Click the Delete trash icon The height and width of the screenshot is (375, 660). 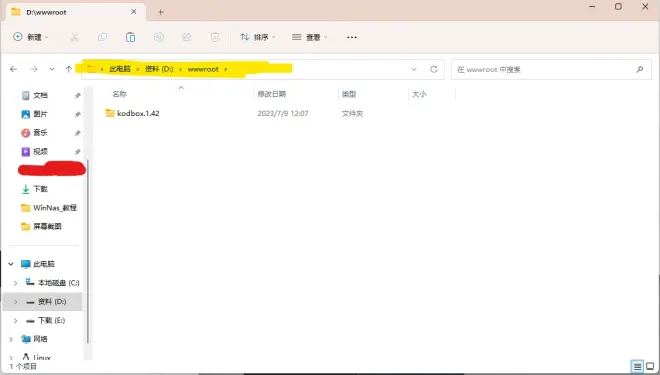[x=215, y=37]
